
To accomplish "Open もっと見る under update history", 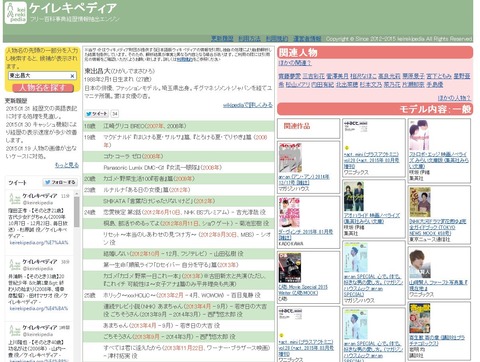I will pyautogui.click(x=67, y=165).
